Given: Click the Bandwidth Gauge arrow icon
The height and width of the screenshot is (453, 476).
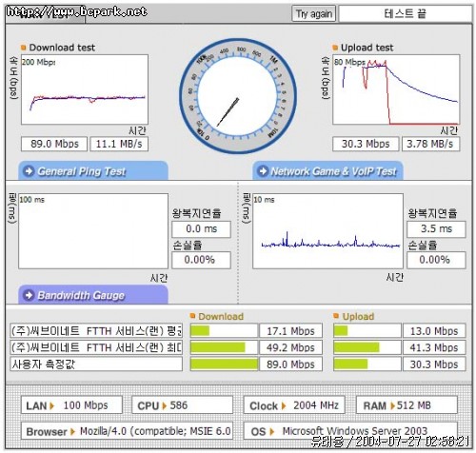Looking at the screenshot, I should 29,295.
